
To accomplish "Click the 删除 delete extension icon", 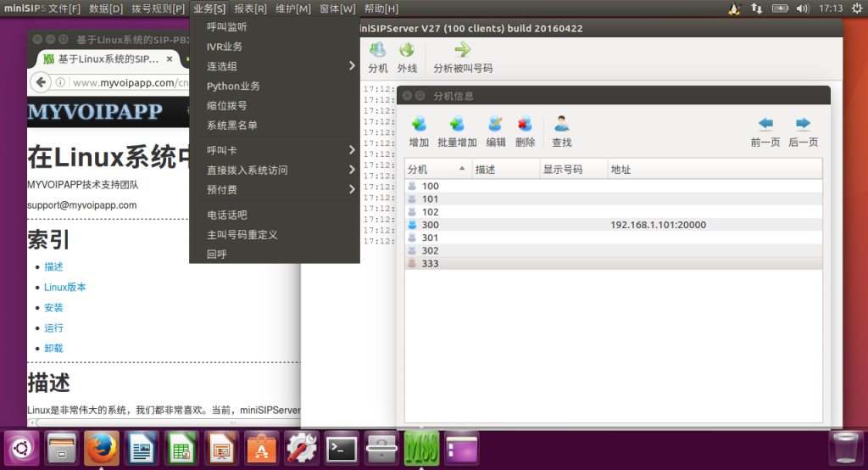I will click(525, 125).
